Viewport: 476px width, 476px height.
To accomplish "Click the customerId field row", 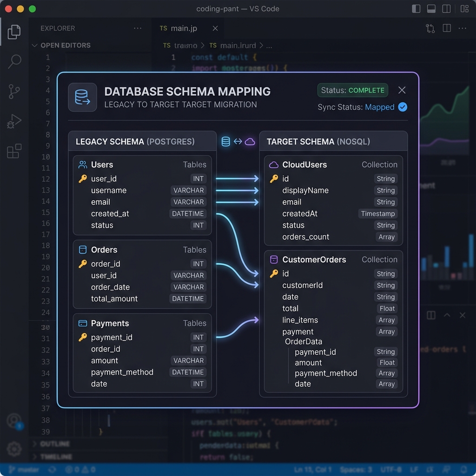I will pos(333,285).
